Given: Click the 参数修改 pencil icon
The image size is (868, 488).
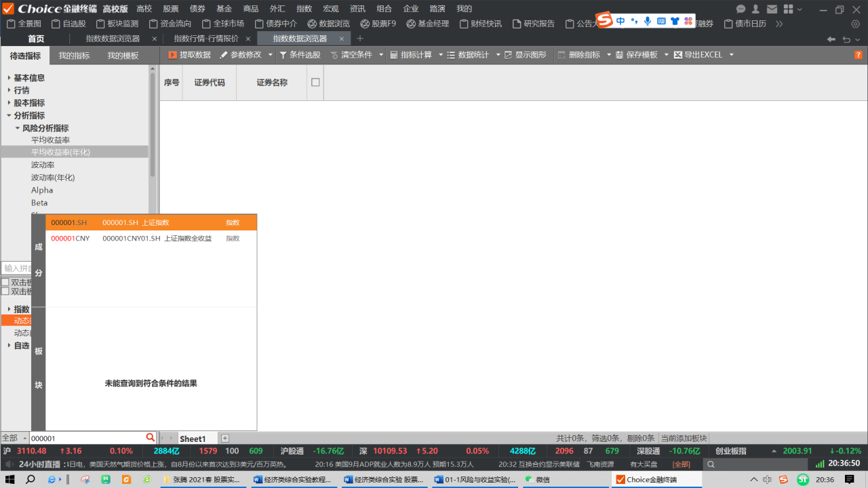Looking at the screenshot, I should coord(223,55).
